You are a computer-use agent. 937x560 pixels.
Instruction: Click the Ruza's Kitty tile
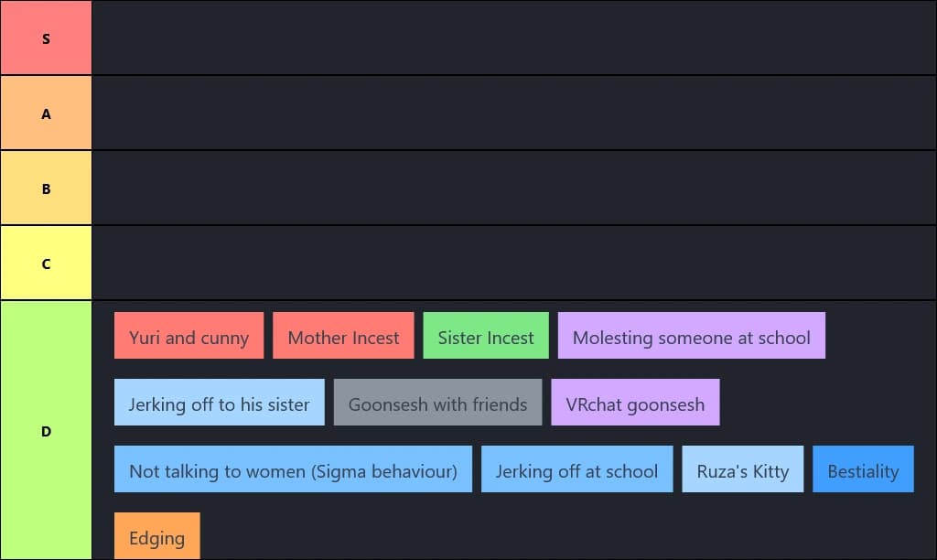742,470
